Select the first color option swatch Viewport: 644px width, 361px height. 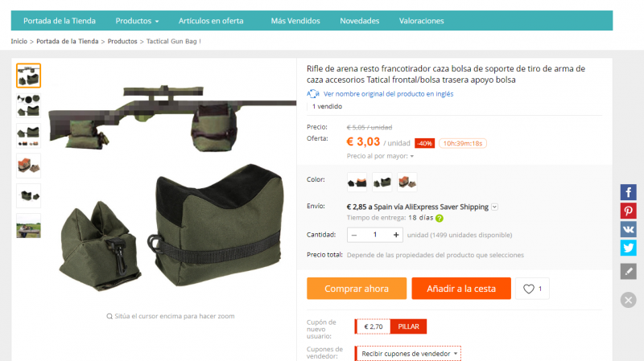click(x=357, y=183)
